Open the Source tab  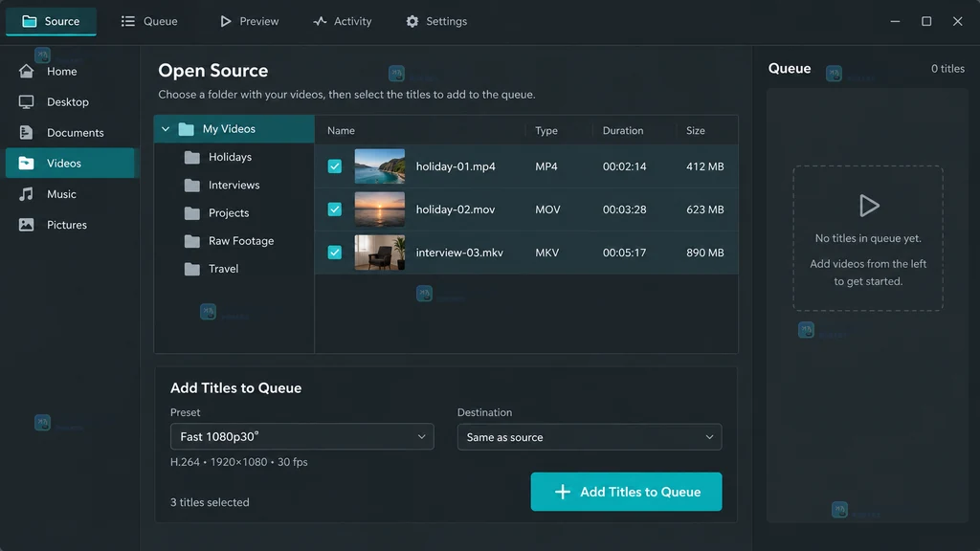(52, 21)
